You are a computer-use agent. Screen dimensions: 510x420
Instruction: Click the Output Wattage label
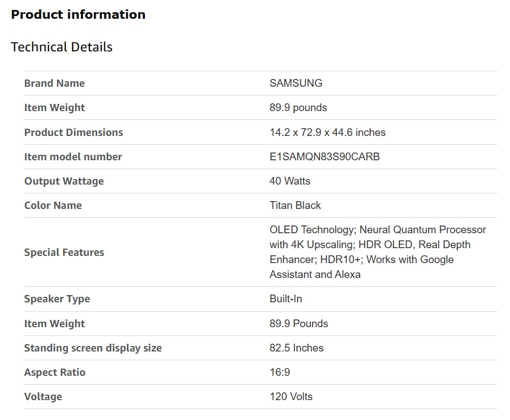point(64,181)
